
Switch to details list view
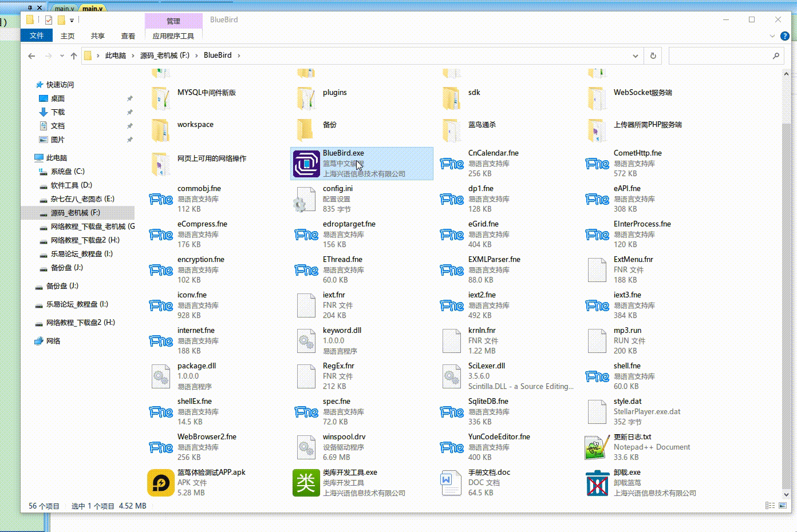point(770,506)
